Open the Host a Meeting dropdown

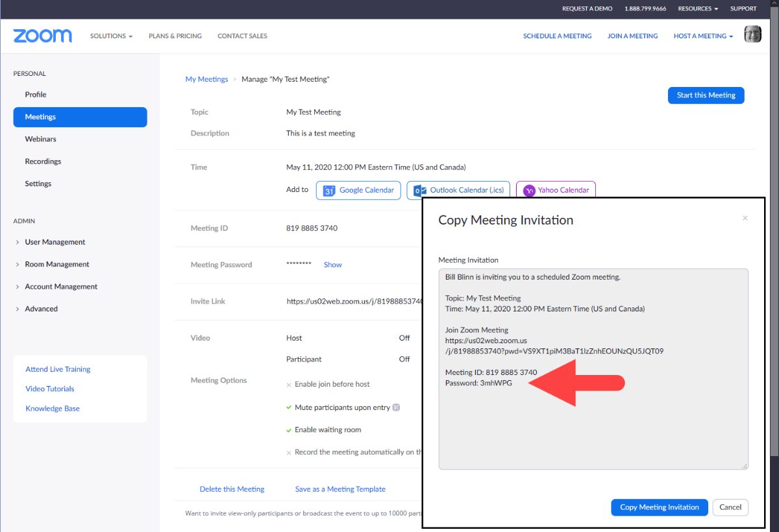pyautogui.click(x=703, y=36)
